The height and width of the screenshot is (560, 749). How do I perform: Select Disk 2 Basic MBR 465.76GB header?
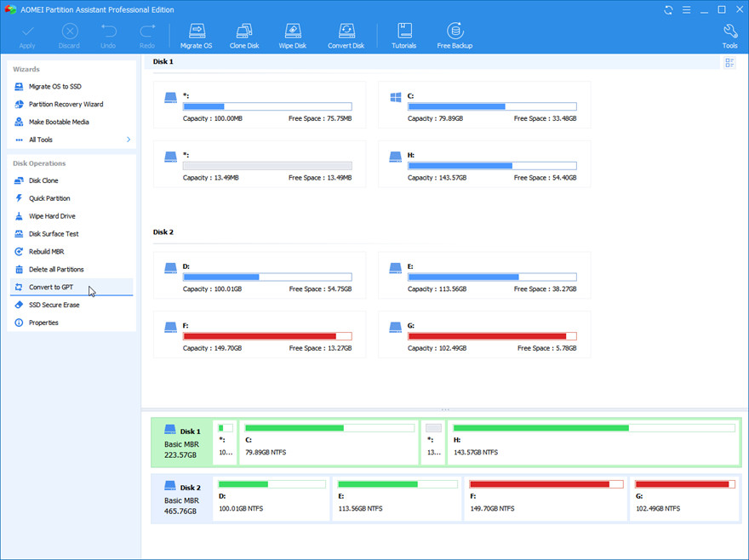pos(182,499)
